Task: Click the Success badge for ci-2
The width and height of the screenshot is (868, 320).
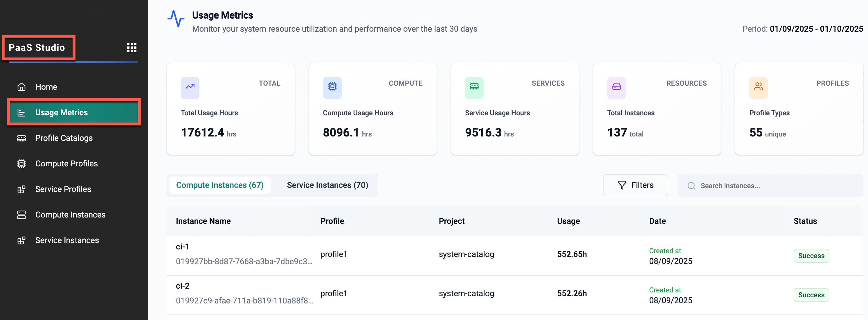Action: pyautogui.click(x=811, y=295)
